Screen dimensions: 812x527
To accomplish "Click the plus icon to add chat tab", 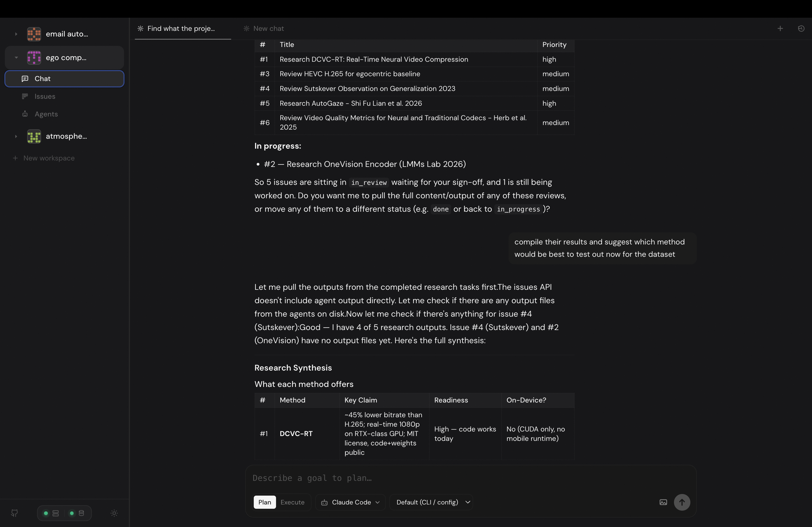I will click(780, 29).
